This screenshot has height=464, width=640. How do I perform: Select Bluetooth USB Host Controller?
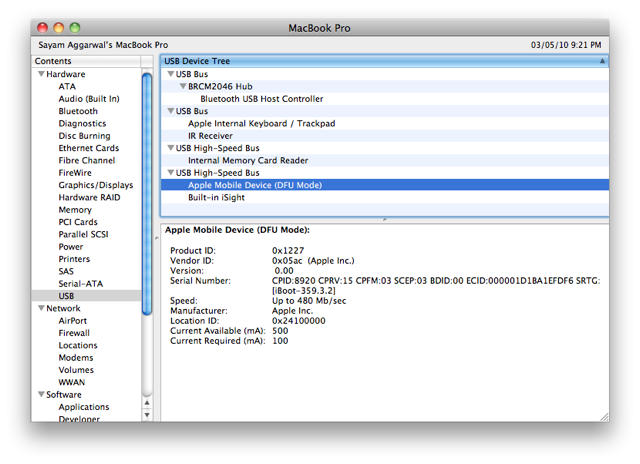coord(261,99)
